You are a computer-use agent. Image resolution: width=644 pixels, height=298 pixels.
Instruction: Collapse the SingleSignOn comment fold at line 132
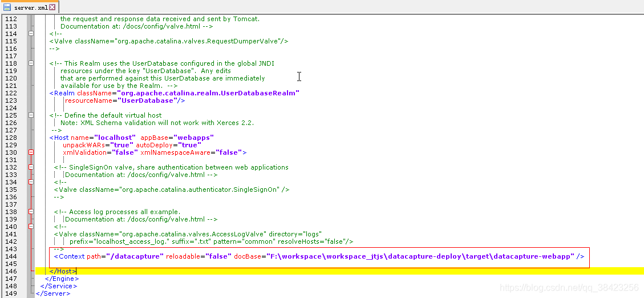pos(31,167)
